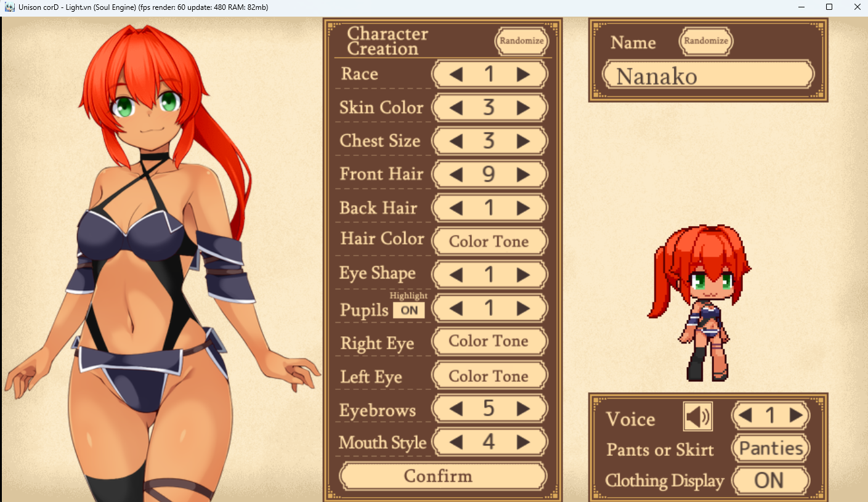The width and height of the screenshot is (868, 502).
Task: Select next Pupils option
Action: pyautogui.click(x=523, y=308)
